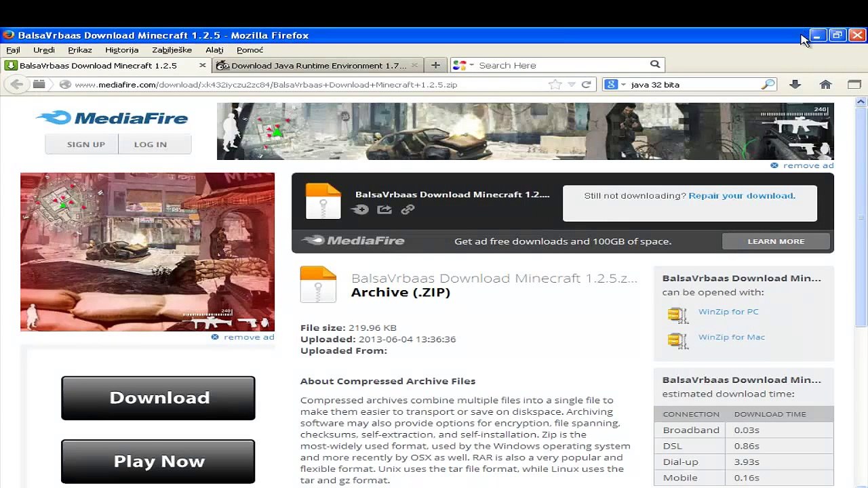The height and width of the screenshot is (488, 868).
Task: Click the Play Now button
Action: coord(158,462)
